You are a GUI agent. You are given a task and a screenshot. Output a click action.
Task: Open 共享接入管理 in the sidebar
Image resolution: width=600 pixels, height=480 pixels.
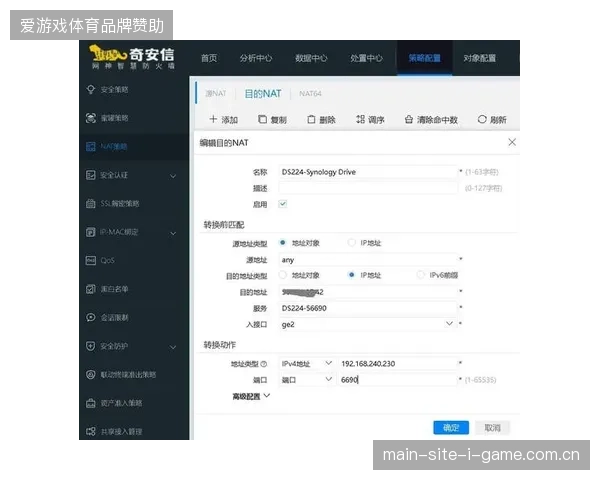(x=121, y=432)
